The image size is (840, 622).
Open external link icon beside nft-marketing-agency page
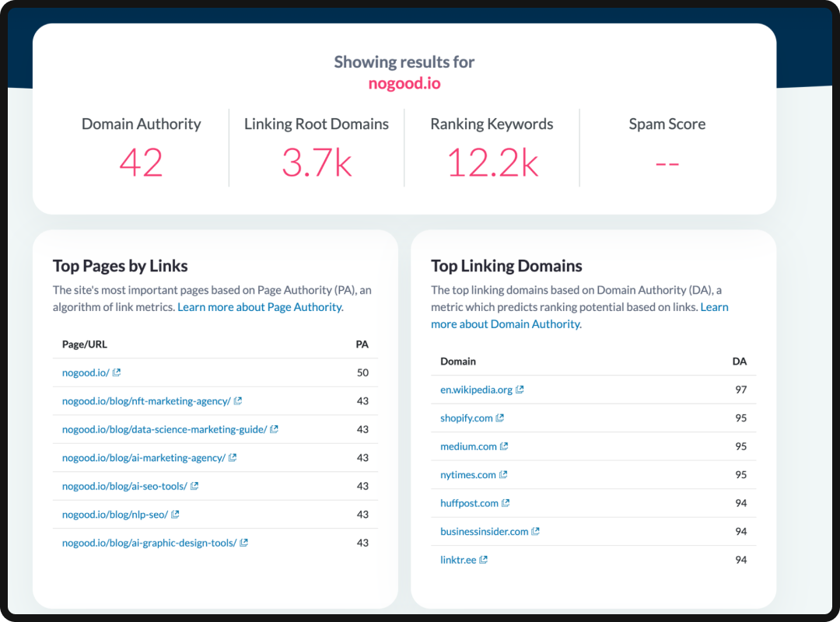click(x=236, y=400)
